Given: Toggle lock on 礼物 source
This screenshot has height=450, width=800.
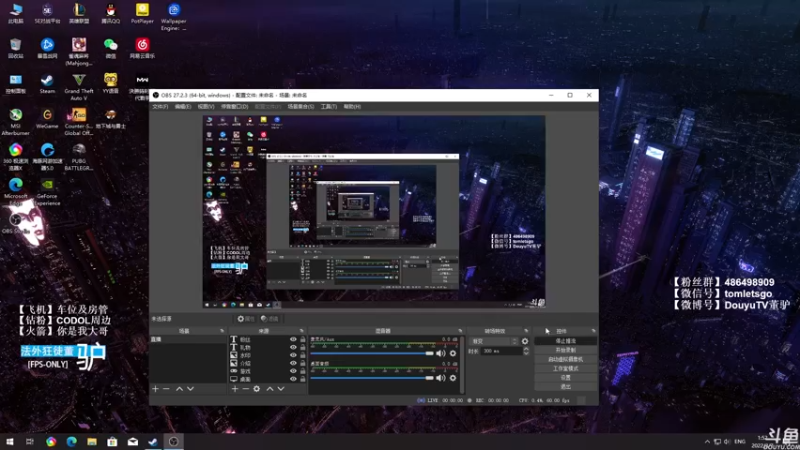Looking at the screenshot, I should point(303,347).
